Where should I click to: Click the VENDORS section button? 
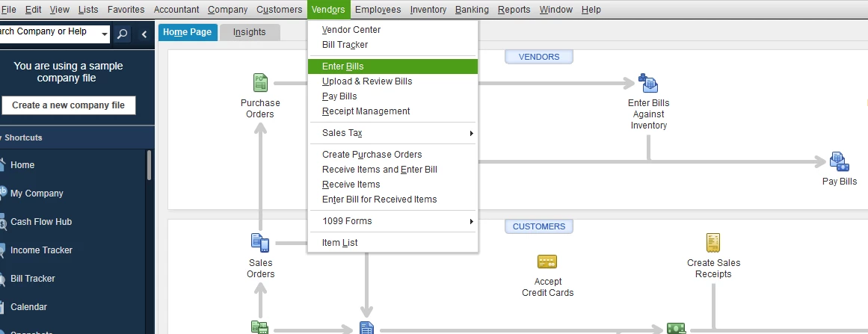click(x=538, y=57)
